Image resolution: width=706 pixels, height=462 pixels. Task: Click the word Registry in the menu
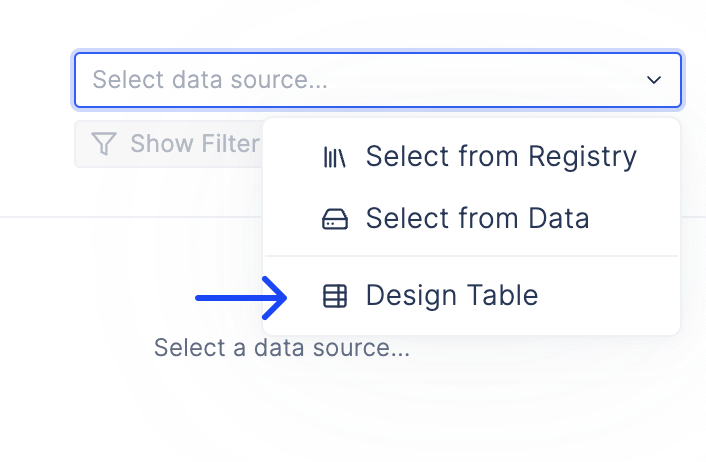coord(582,158)
